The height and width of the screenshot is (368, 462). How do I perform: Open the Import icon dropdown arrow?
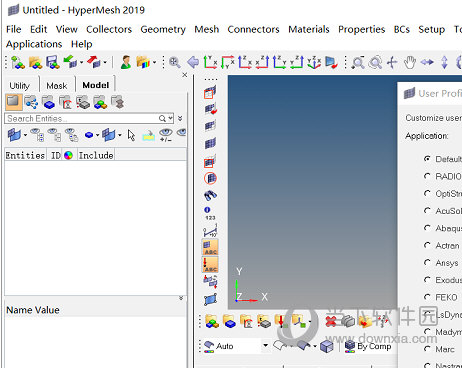tap(81, 62)
